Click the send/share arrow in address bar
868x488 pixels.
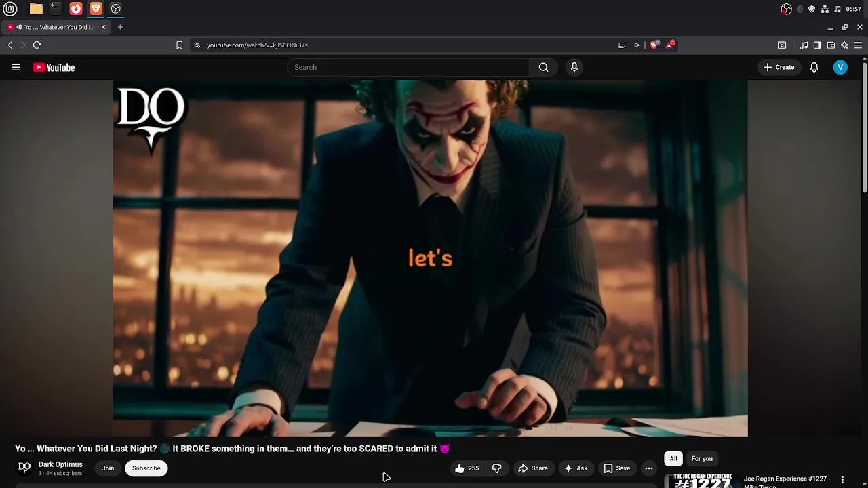637,45
